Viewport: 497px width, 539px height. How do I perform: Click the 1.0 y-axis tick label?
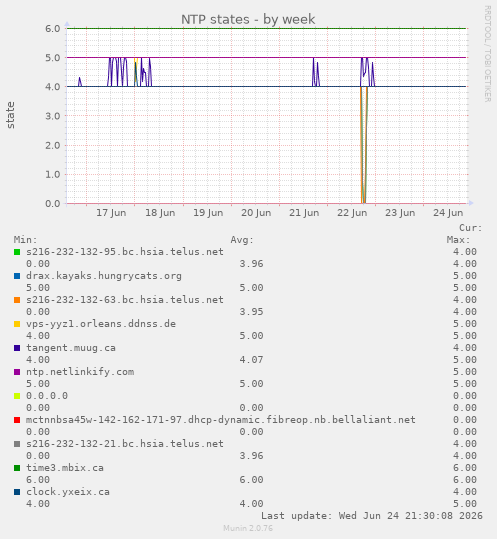point(53,174)
